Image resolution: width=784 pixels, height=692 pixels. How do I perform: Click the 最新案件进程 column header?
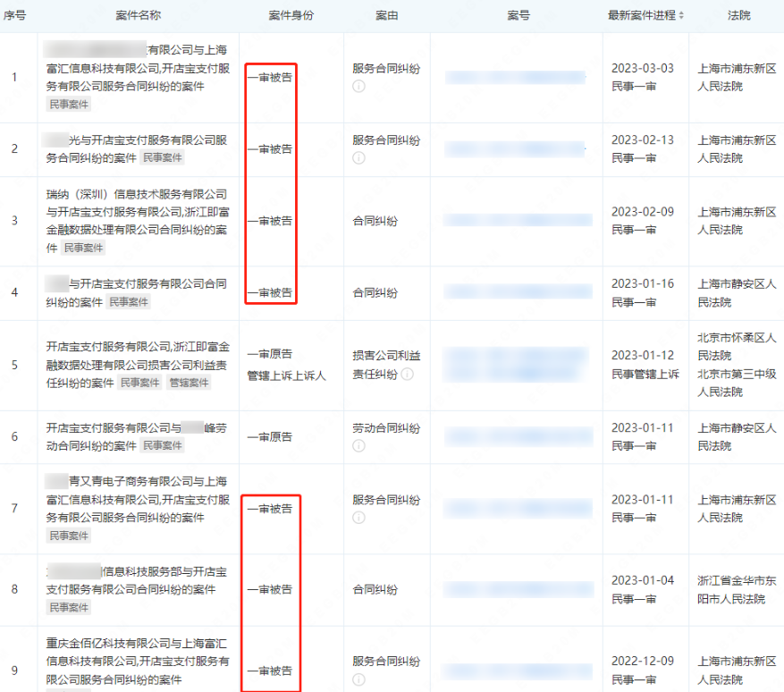[642, 15]
